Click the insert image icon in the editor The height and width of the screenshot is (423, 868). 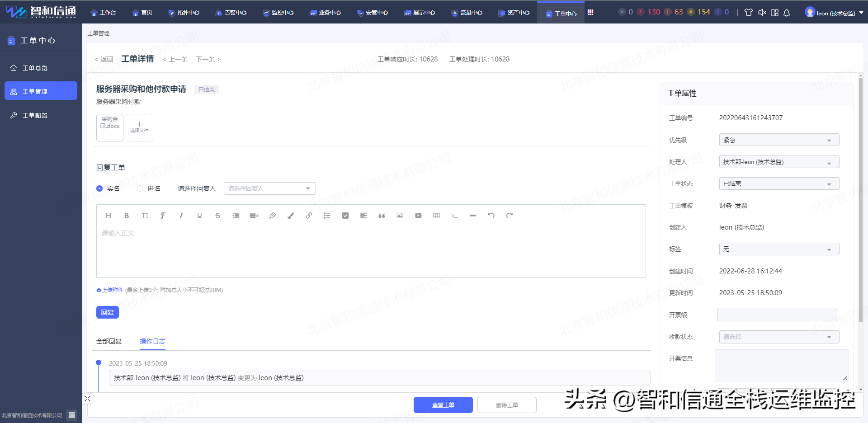[400, 216]
